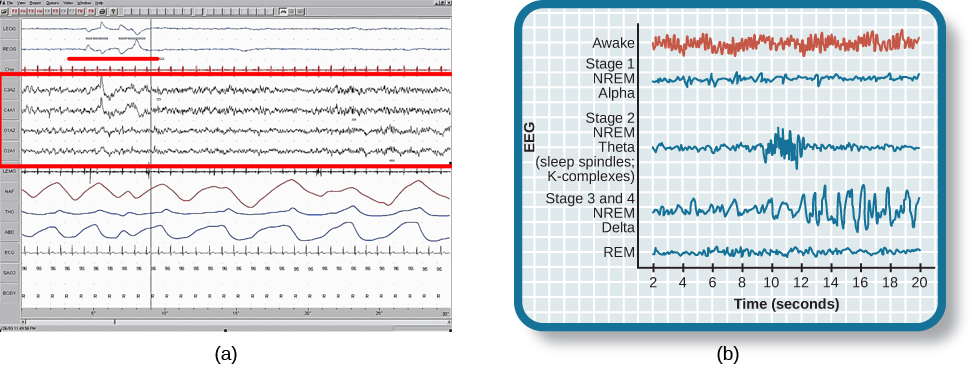Open the Video menu
Screen dimensions: 975x371
point(67,3)
